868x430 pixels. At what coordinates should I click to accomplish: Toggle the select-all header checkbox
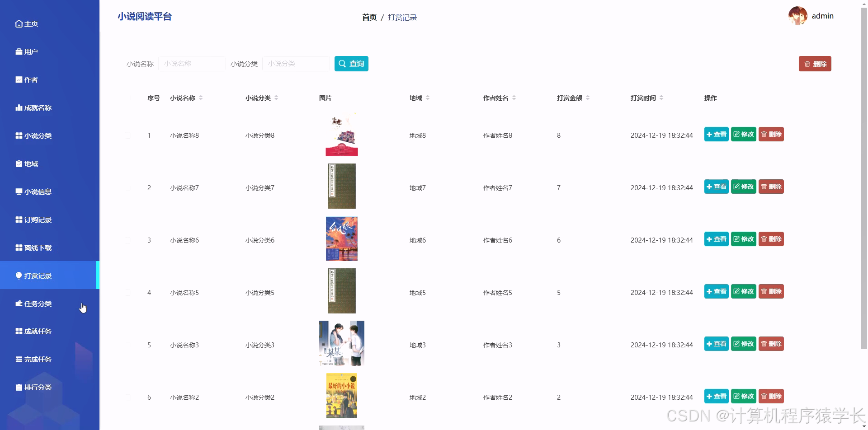point(128,98)
